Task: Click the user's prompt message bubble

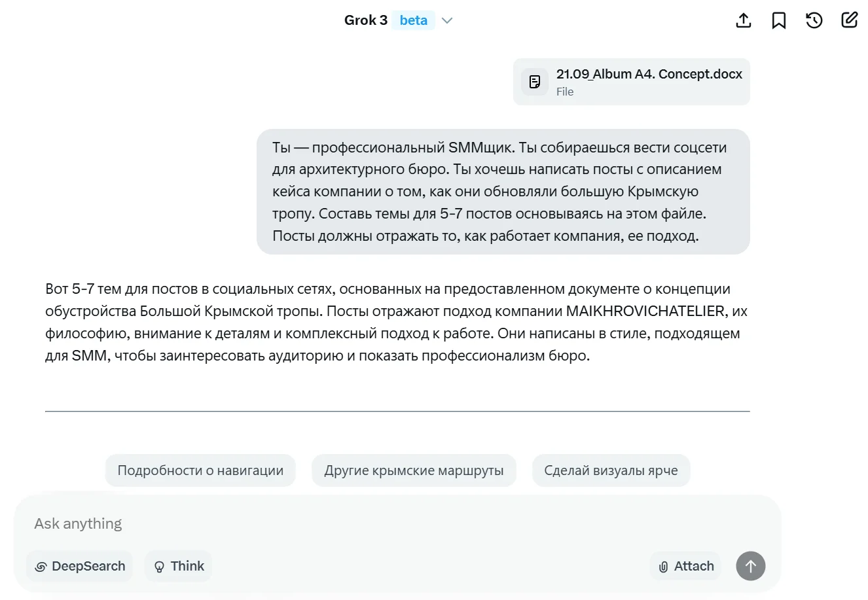Action: pos(503,192)
